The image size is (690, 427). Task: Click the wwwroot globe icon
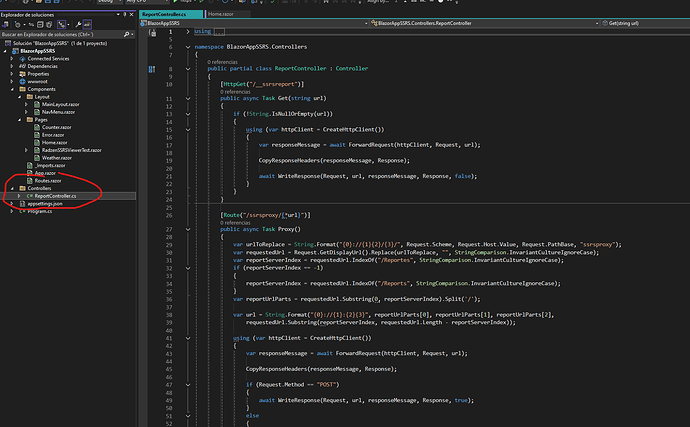point(22,81)
